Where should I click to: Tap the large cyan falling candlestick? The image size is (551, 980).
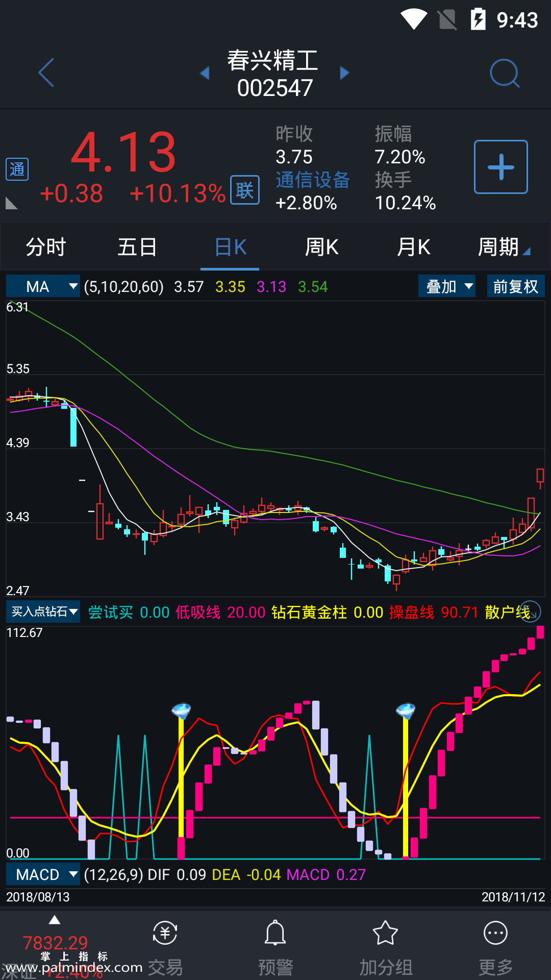pos(73,427)
